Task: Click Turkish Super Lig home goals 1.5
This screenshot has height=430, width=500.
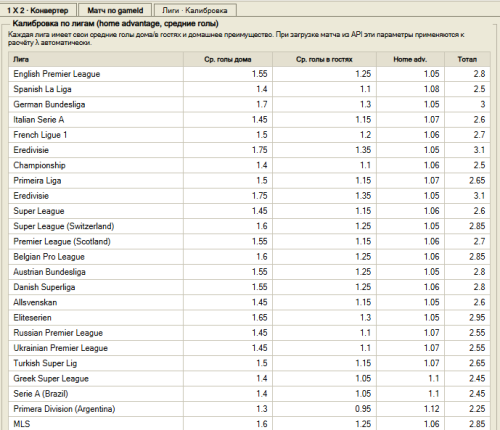Action: (228, 363)
